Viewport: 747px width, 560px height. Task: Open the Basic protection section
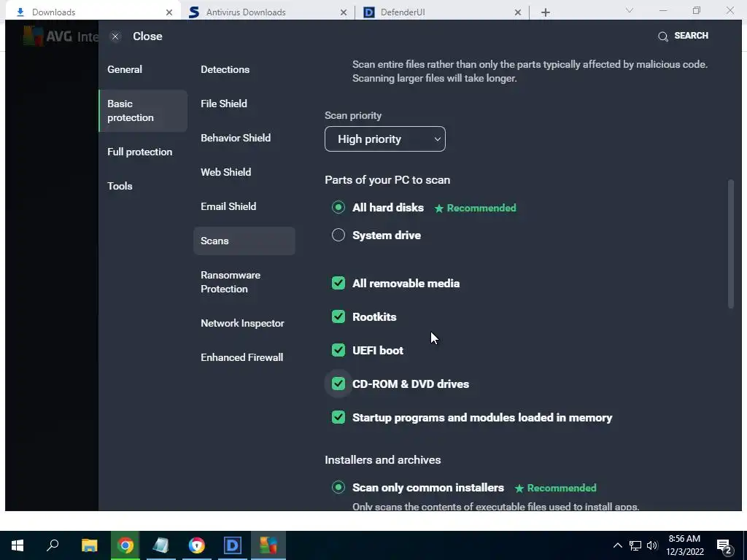point(143,111)
